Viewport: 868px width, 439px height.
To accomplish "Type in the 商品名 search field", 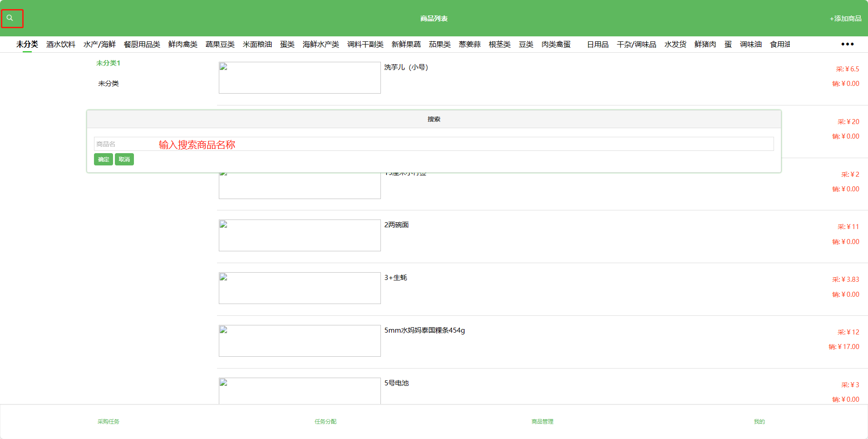I will click(x=434, y=144).
